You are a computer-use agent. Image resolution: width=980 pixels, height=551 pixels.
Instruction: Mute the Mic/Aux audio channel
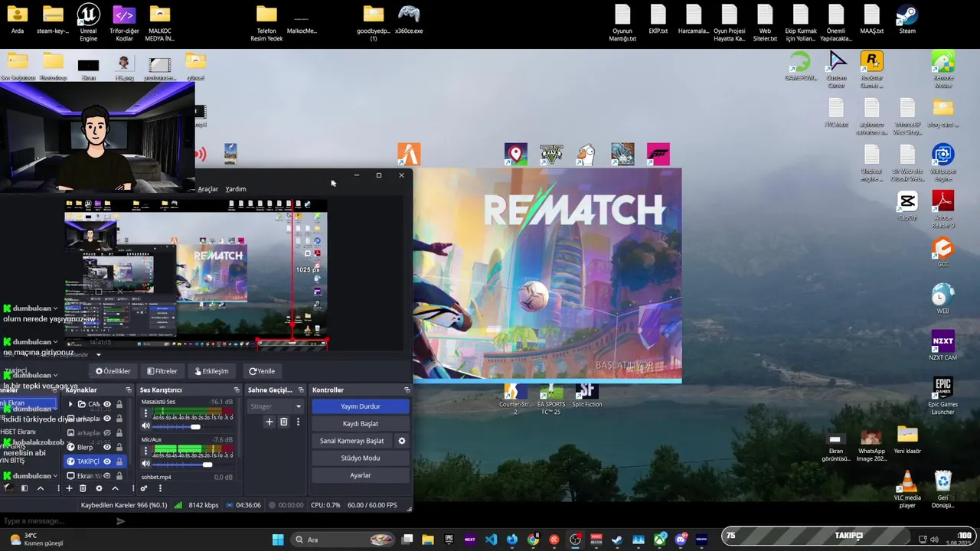145,465
